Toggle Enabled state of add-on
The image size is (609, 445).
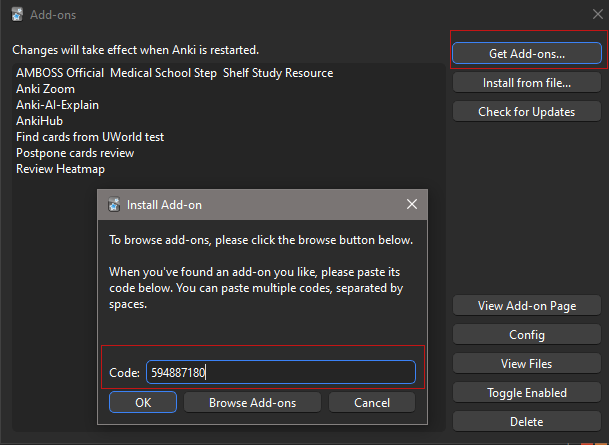tap(527, 393)
